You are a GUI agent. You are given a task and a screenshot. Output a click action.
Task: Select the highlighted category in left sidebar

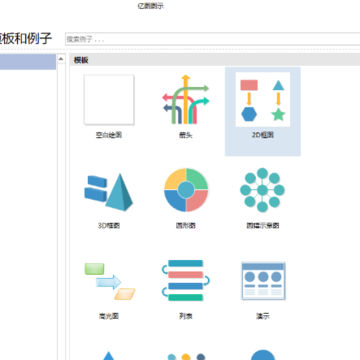[28, 62]
